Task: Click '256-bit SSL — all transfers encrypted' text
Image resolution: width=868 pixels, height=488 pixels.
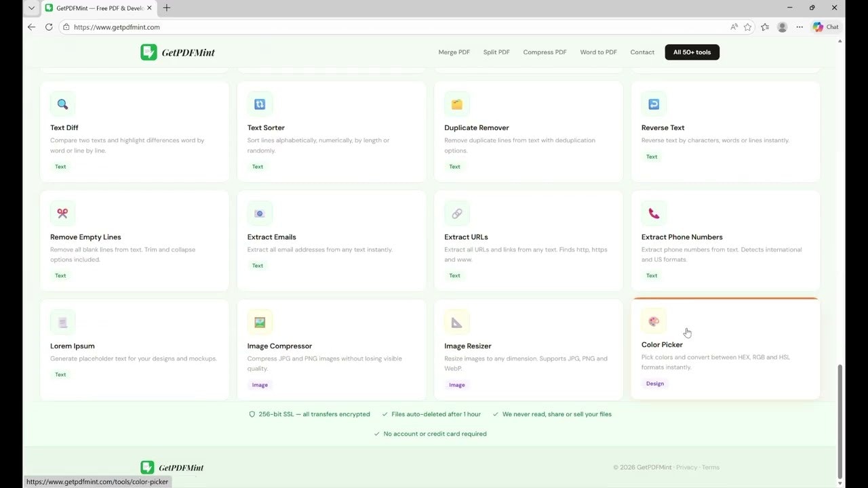Action: click(x=314, y=414)
